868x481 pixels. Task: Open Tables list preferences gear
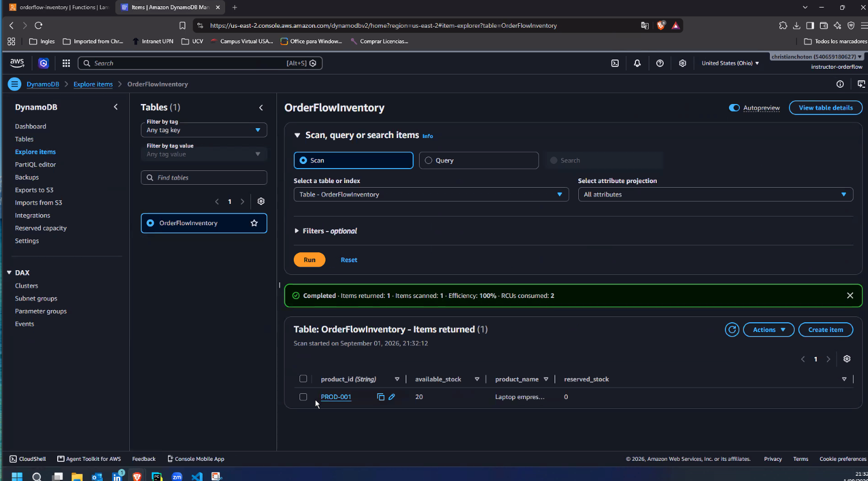click(261, 202)
